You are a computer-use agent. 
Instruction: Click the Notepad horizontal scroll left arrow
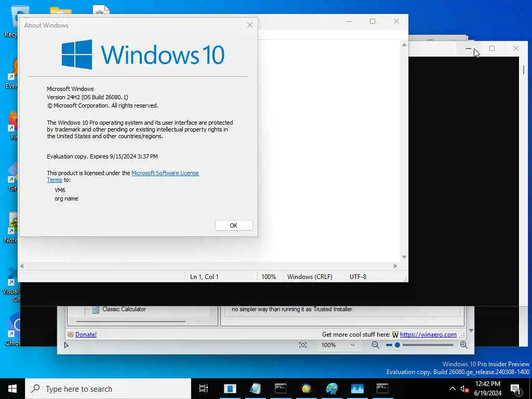pyautogui.click(x=22, y=266)
